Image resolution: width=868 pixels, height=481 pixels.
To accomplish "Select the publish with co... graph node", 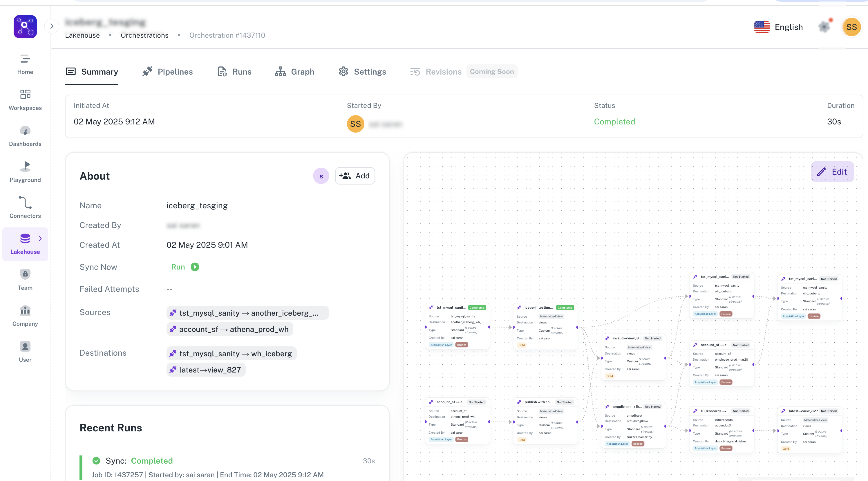I will pyautogui.click(x=545, y=421).
